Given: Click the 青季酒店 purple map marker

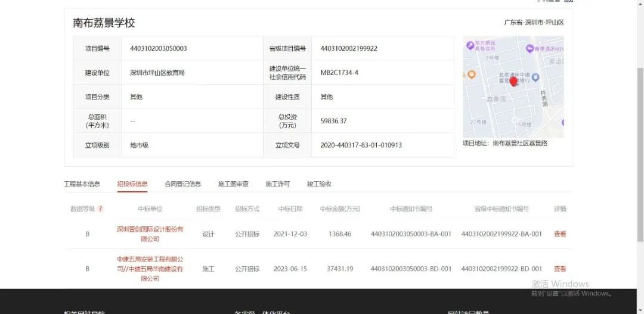Looking at the screenshot, I should [x=530, y=48].
